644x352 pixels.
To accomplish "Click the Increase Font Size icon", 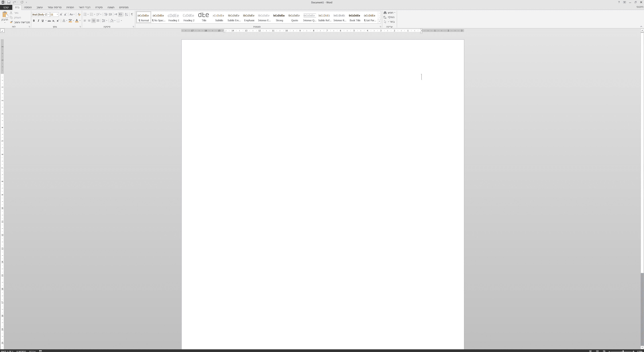I will coord(61,14).
